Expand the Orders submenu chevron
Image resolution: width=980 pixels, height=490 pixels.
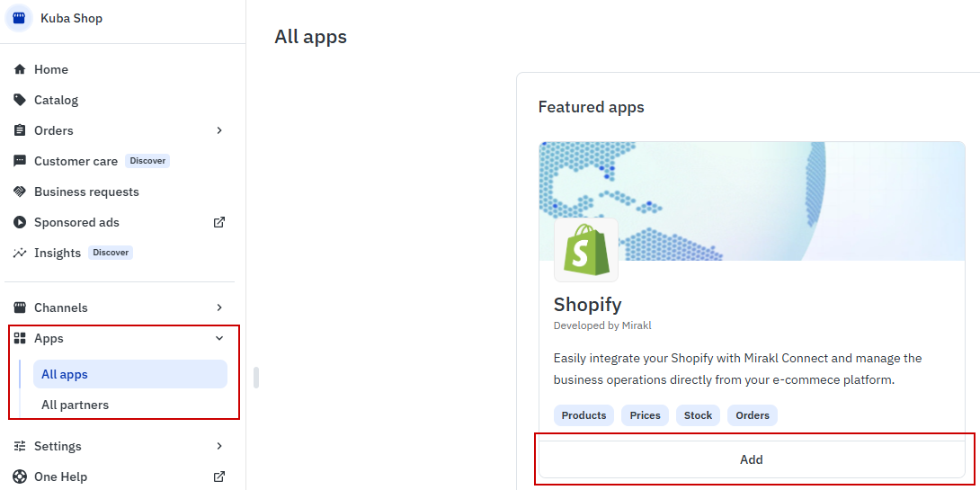tap(219, 130)
